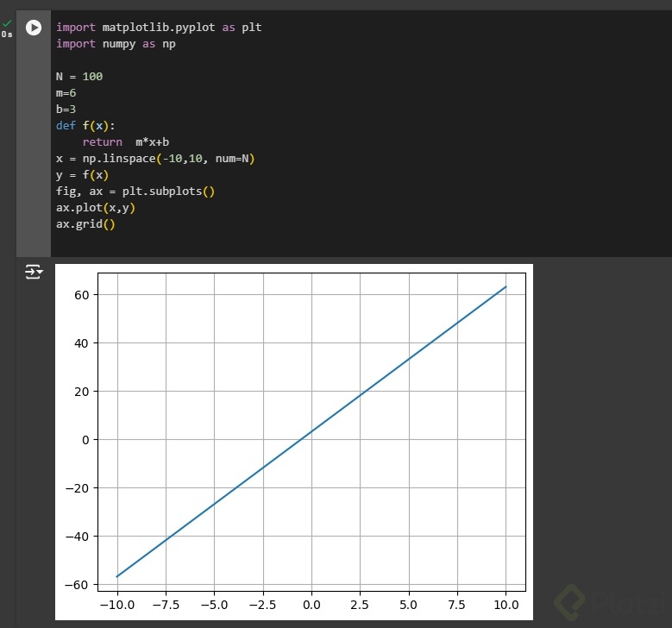Click the y-axis tick label 40
Screen dimensions: 672x628
(x=81, y=343)
